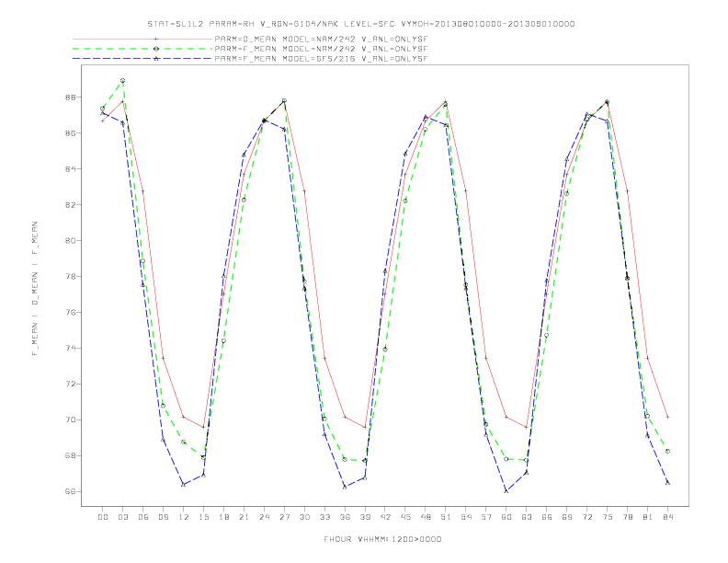Image resolution: width=728 pixels, height=563 pixels.
Task: Click x-axis tick label 24
Action: (x=264, y=517)
